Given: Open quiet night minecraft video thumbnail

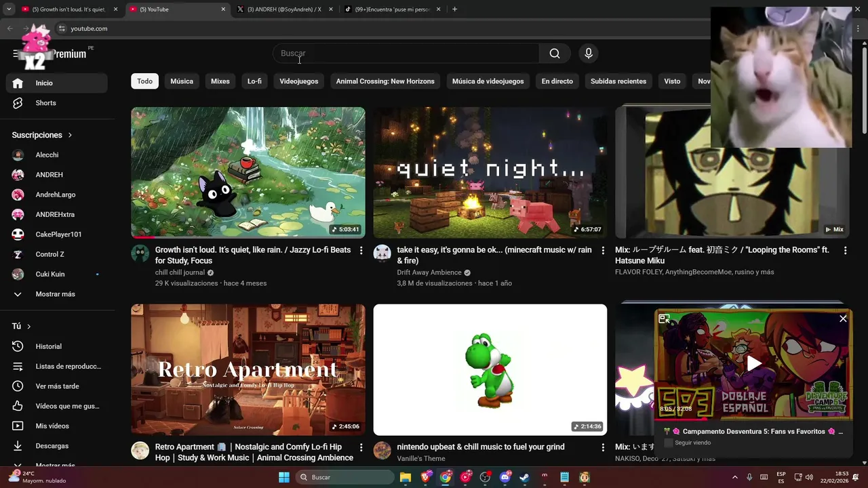Looking at the screenshot, I should click(490, 172).
